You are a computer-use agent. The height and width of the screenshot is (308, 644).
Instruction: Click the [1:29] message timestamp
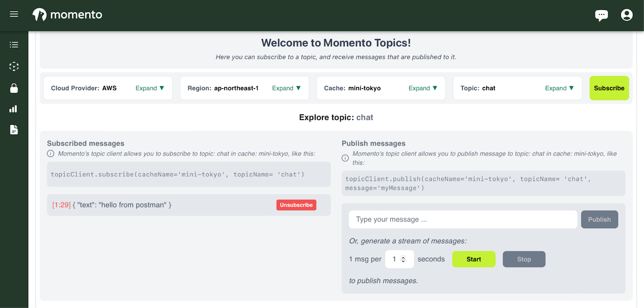tap(62, 205)
